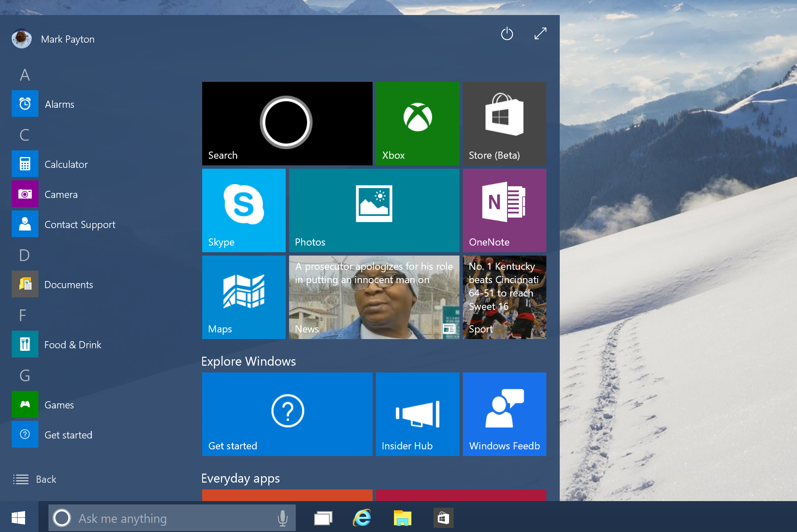The image size is (797, 532).
Task: Open the Sport live tile
Action: (x=505, y=297)
